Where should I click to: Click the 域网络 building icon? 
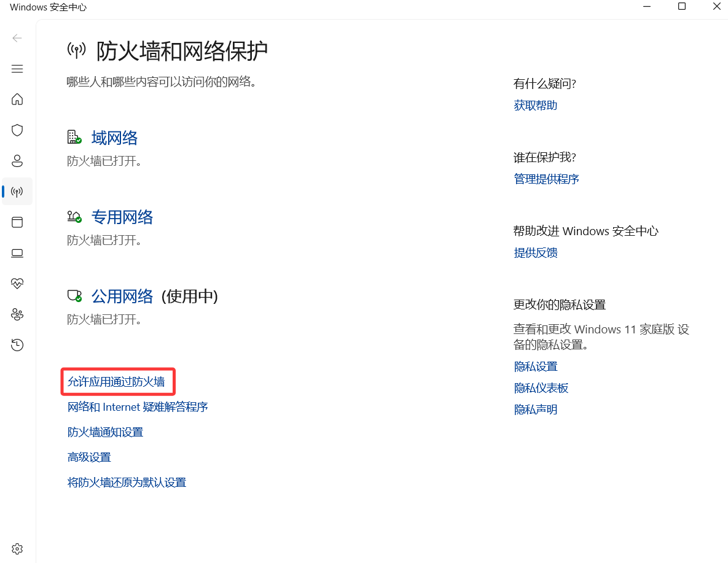74,137
